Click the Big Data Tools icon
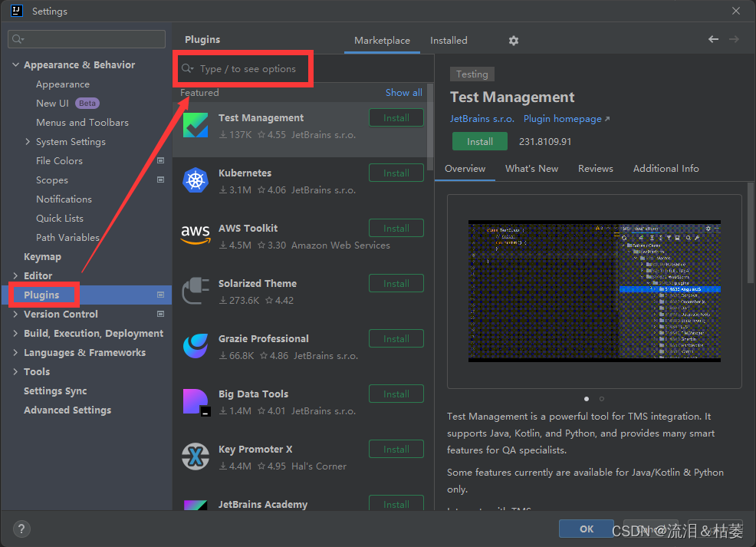Image resolution: width=756 pixels, height=547 pixels. [196, 402]
